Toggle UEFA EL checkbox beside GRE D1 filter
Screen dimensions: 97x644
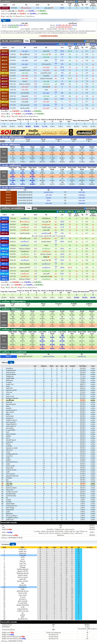(66, 212)
